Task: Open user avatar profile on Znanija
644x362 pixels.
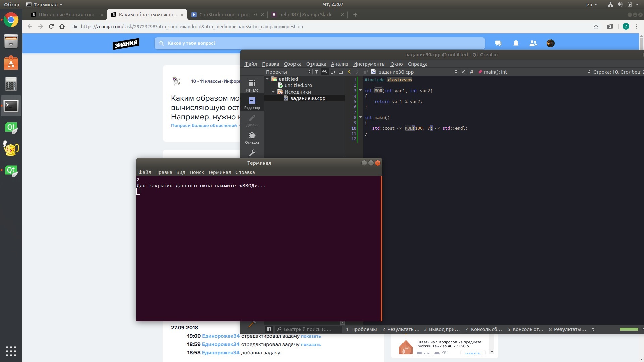Action: coord(550,43)
